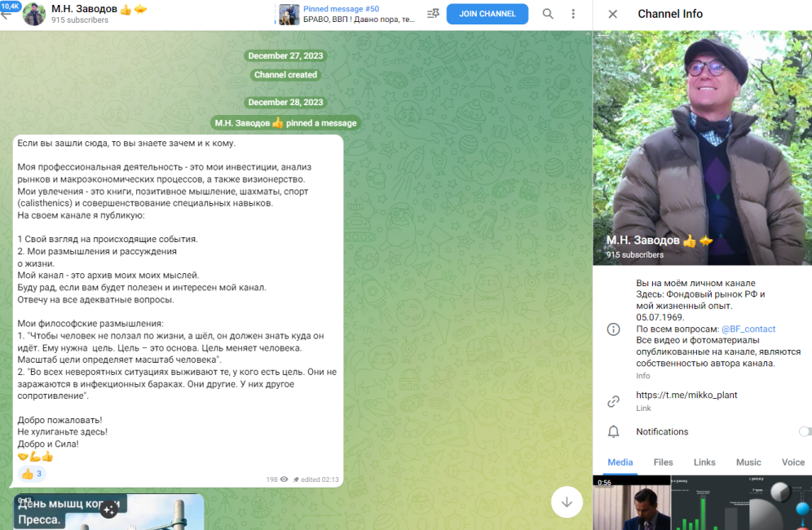Click the link chain icon in Channel Info
This screenshot has height=530, width=812.
coord(612,401)
